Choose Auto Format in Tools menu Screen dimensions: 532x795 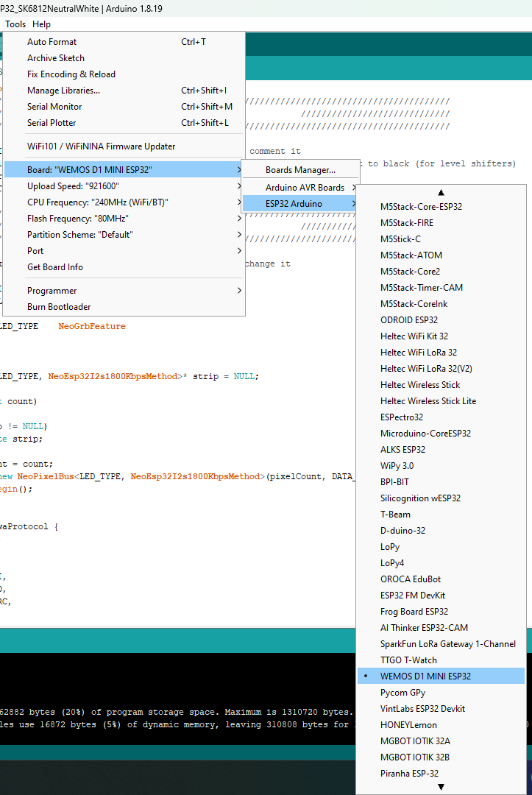124,41
